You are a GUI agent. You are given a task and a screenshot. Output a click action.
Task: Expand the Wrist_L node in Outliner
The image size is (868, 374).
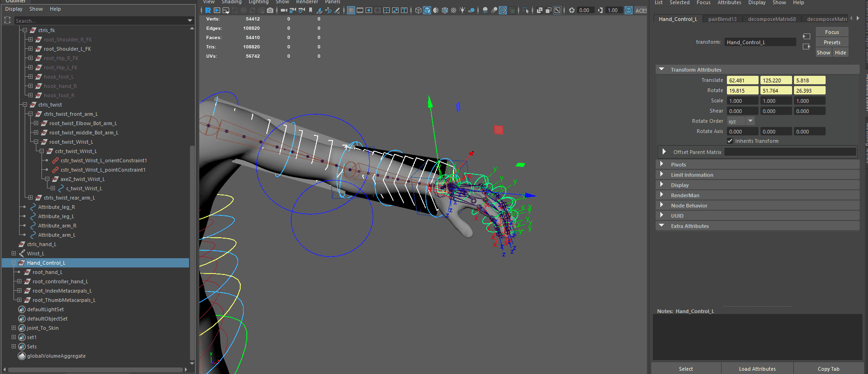coord(14,254)
